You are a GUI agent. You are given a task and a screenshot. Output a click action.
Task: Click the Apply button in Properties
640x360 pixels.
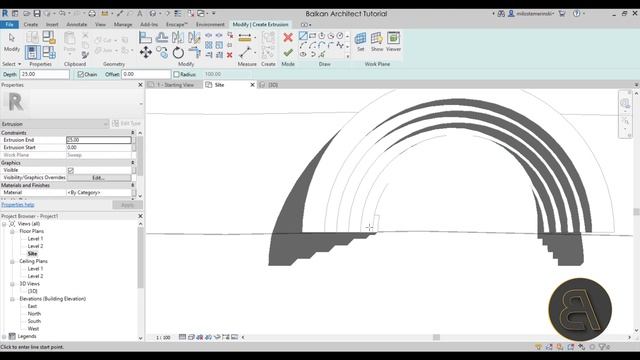(127, 205)
